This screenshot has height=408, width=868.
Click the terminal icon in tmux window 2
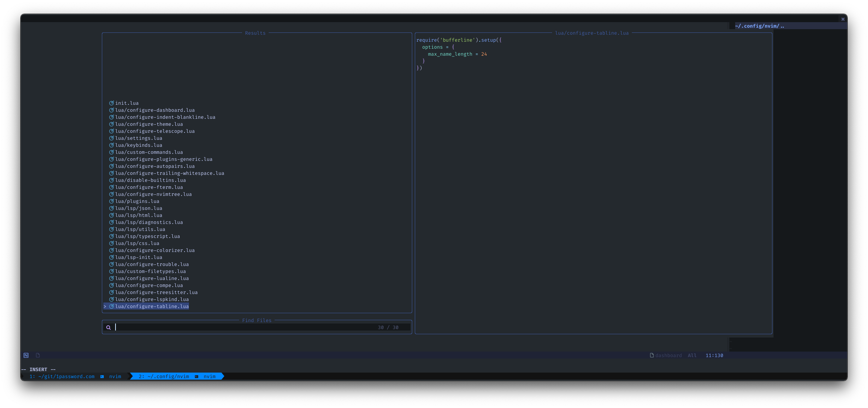pos(197,377)
